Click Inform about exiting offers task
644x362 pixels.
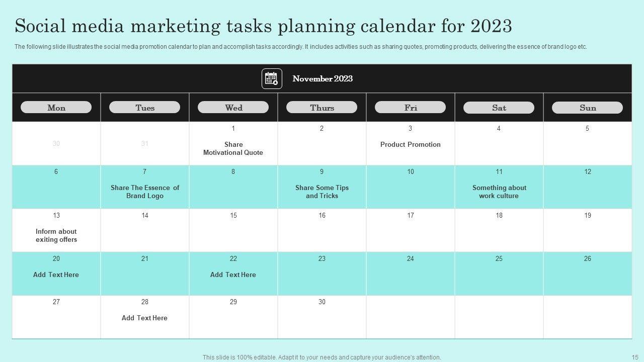point(56,235)
